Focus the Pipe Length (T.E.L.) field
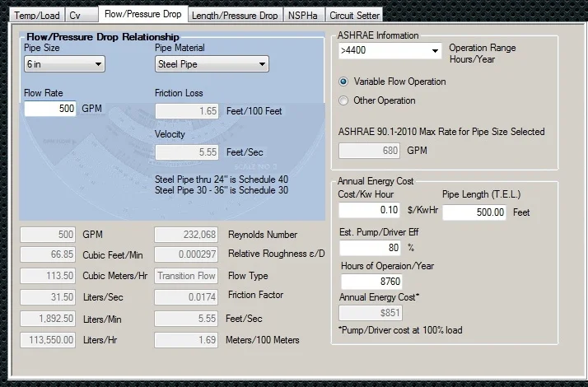This screenshot has height=387, width=588. (x=474, y=212)
